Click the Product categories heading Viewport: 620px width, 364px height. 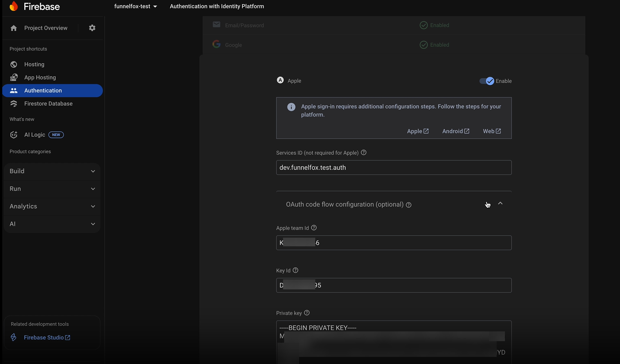click(x=30, y=151)
